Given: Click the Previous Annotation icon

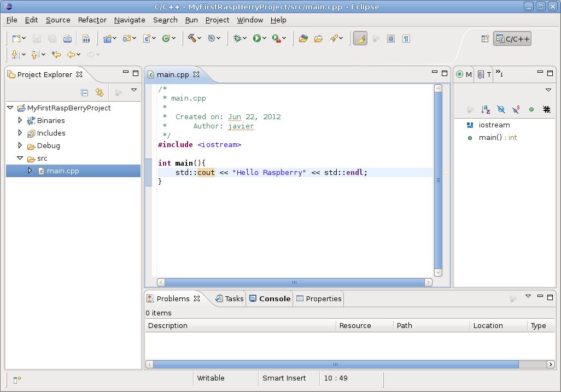Looking at the screenshot, I should [35, 54].
